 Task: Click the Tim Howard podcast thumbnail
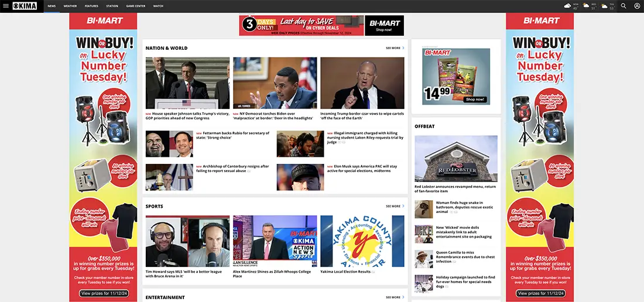(188, 241)
